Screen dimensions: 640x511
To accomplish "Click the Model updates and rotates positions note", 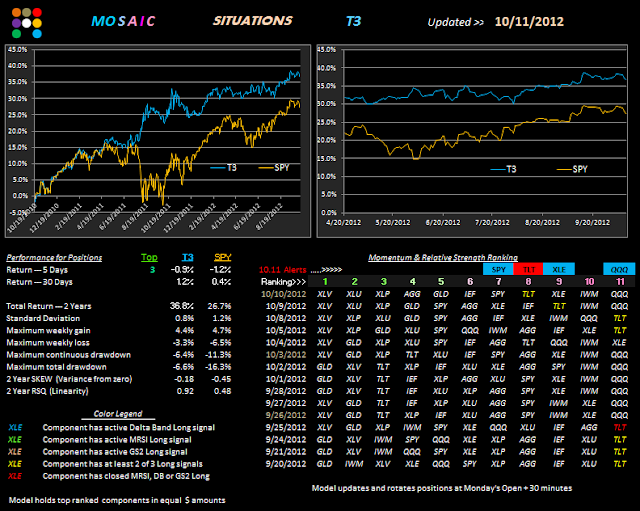I will [442, 488].
